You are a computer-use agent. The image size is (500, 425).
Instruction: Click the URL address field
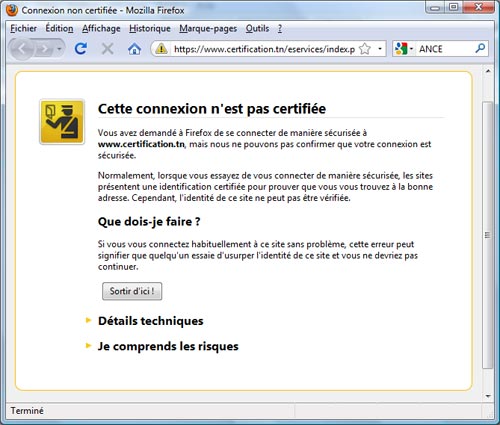tap(264, 49)
